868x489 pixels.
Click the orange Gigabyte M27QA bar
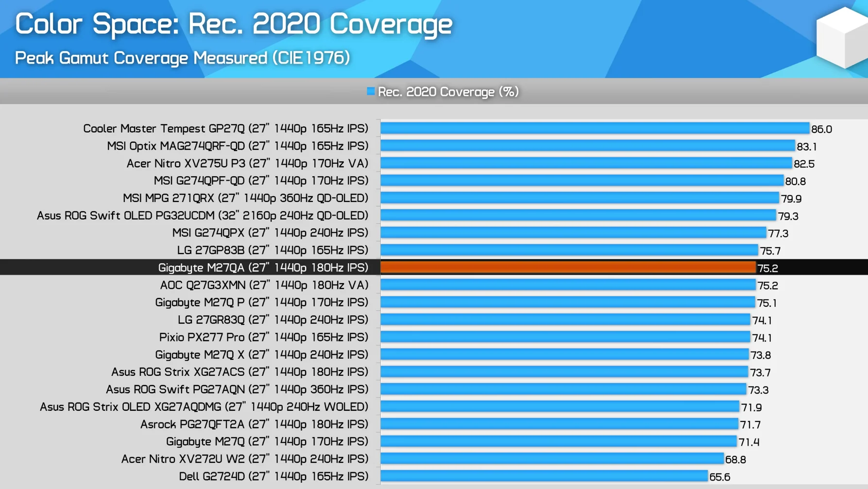[x=568, y=268]
